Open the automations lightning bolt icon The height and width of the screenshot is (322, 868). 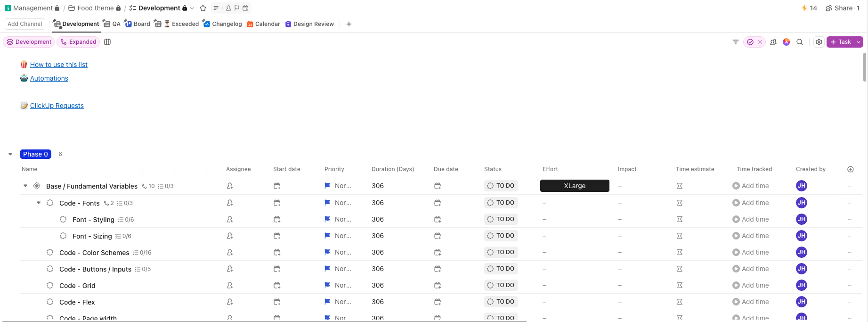(804, 8)
